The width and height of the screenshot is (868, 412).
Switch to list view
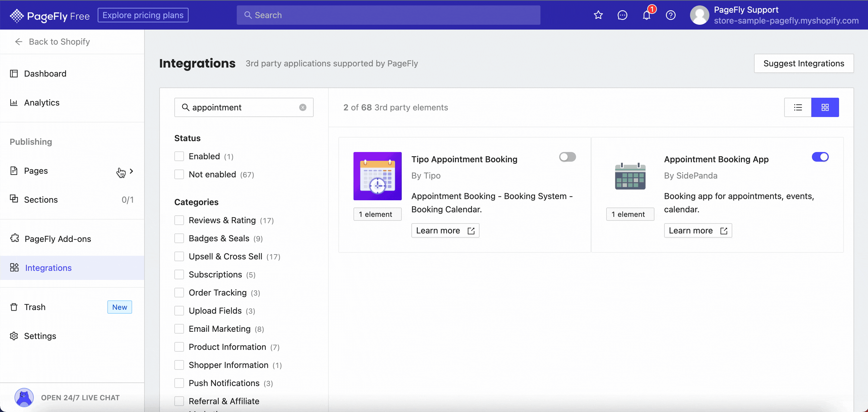(797, 107)
